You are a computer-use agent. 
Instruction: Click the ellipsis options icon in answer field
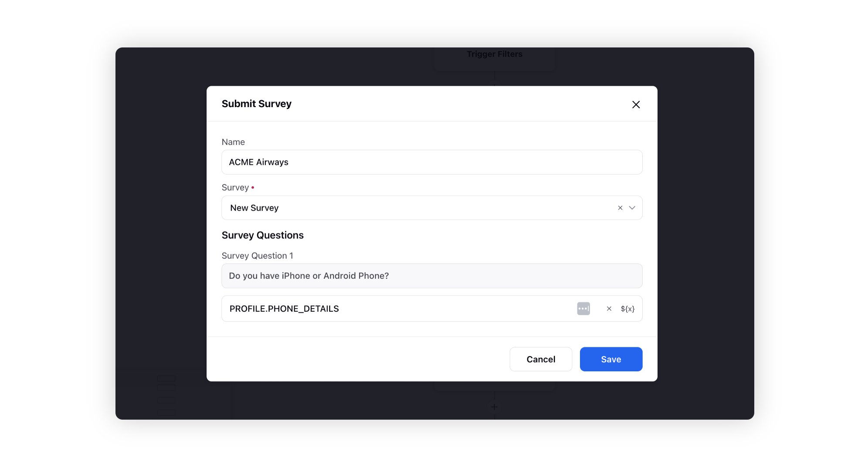583,309
